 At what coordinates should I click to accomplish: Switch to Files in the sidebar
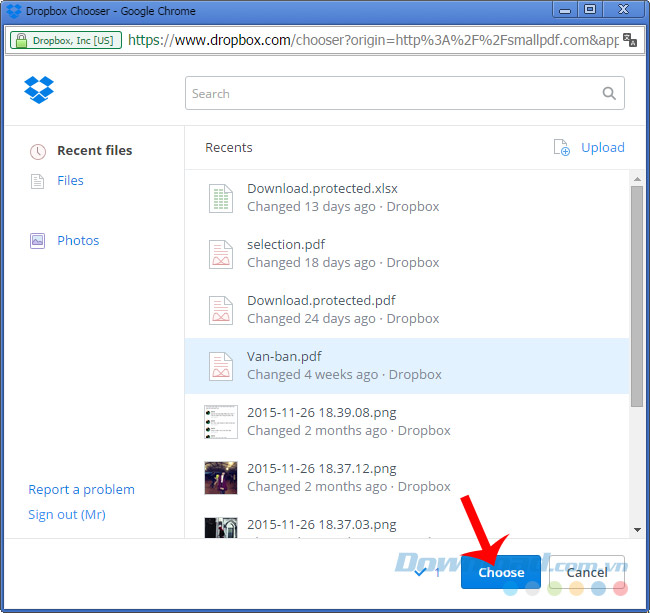pyautogui.click(x=70, y=181)
